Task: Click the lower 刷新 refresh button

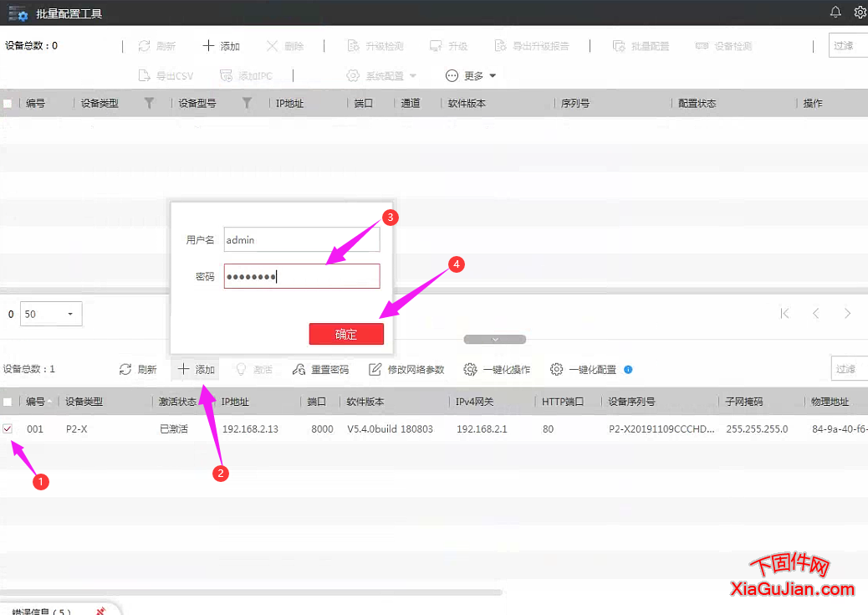Action: pos(138,370)
